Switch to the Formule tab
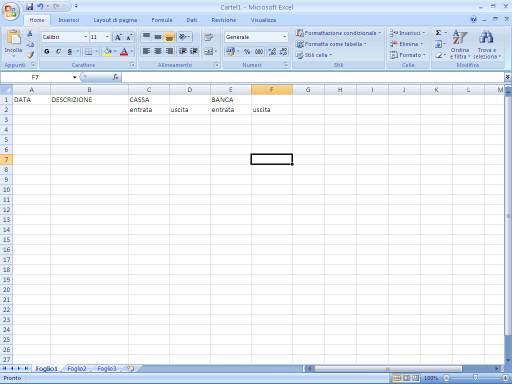The image size is (512, 384). [162, 20]
